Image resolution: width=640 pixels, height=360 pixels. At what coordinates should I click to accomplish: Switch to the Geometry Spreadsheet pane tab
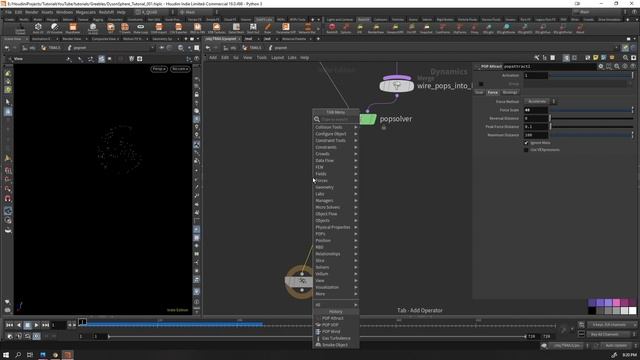click(x=162, y=39)
